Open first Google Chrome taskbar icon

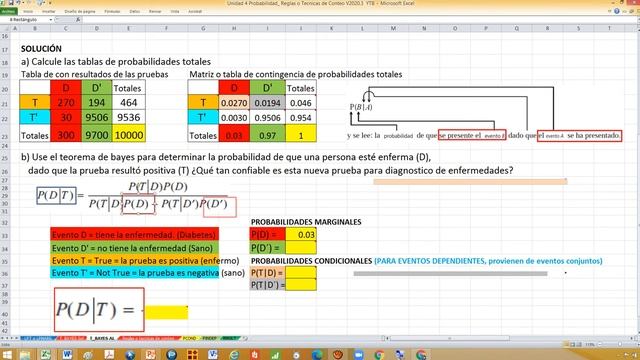pyautogui.click(x=379, y=355)
